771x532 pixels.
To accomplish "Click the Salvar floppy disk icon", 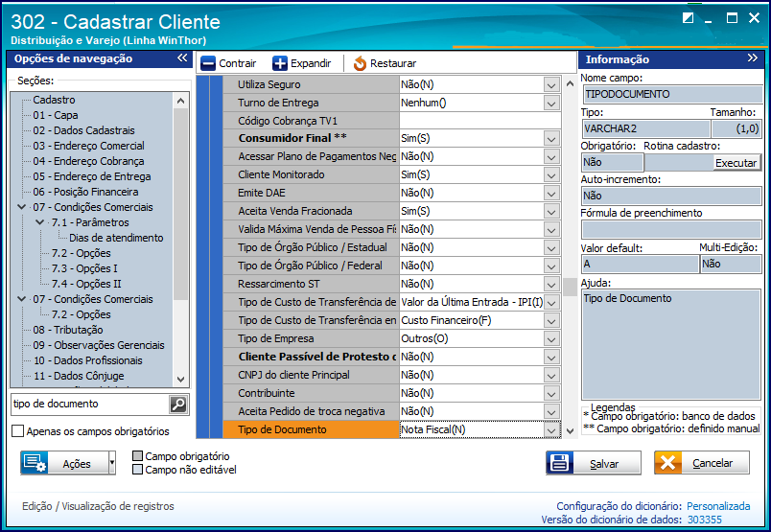I will point(560,463).
